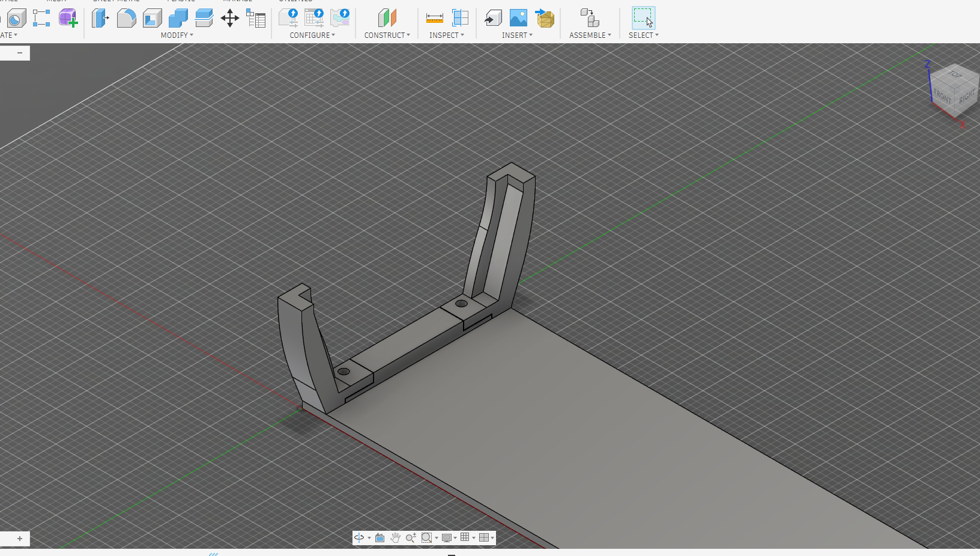This screenshot has height=556, width=980.
Task: Click the Hole tool icon
Action: point(16,18)
